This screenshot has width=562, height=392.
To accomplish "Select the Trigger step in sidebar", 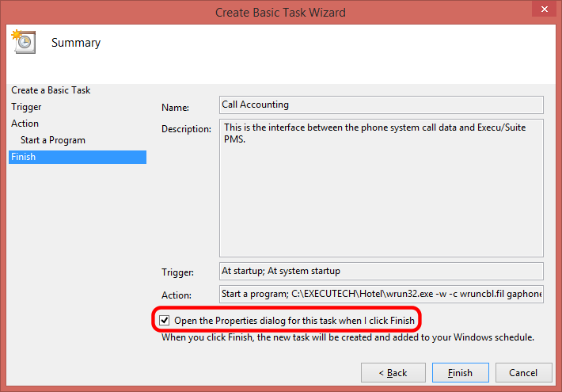I will [x=26, y=107].
